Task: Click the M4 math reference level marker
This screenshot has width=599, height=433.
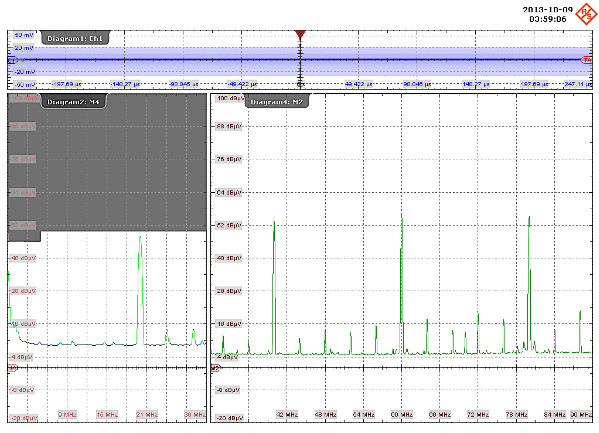Action: tap(13, 368)
